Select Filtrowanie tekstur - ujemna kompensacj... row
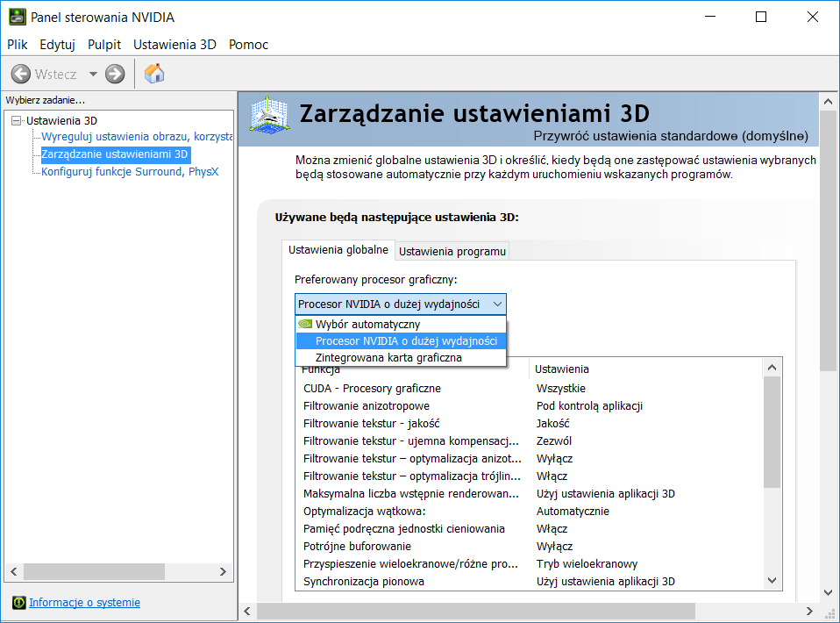Image resolution: width=840 pixels, height=623 pixels. point(530,440)
